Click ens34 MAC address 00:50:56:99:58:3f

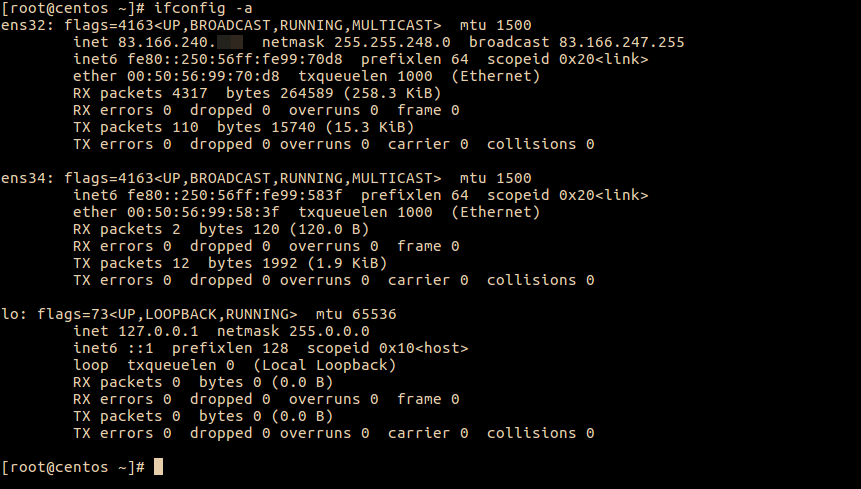[x=203, y=212]
